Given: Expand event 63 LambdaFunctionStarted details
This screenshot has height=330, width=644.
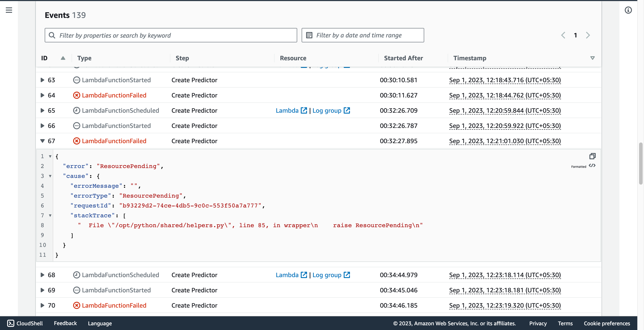Looking at the screenshot, I should click(42, 80).
